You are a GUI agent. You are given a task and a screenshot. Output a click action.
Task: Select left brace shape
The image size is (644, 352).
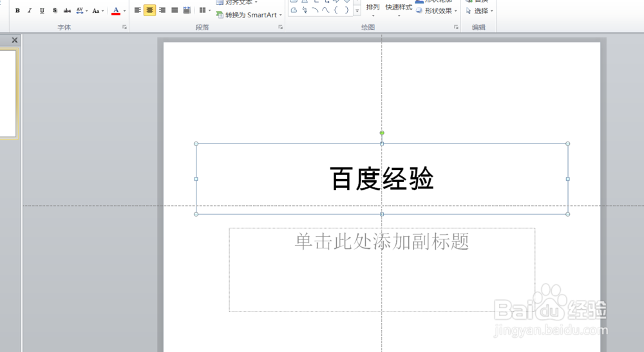[x=336, y=10]
